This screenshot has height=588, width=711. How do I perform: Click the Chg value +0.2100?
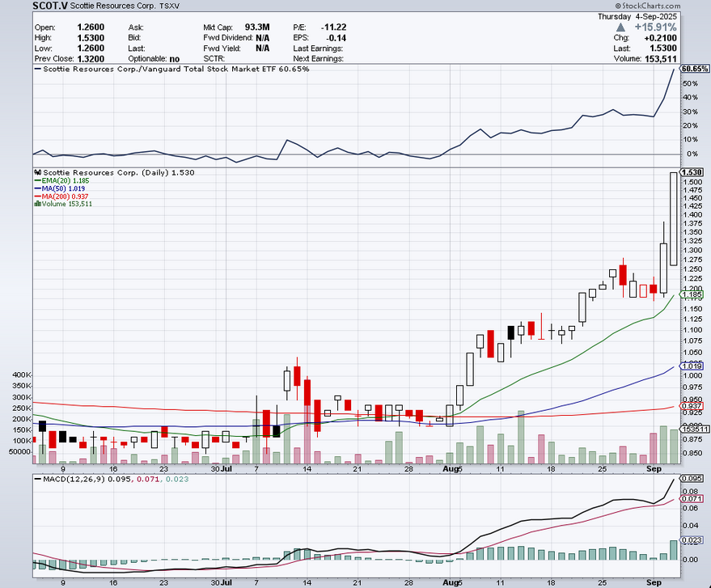click(660, 38)
